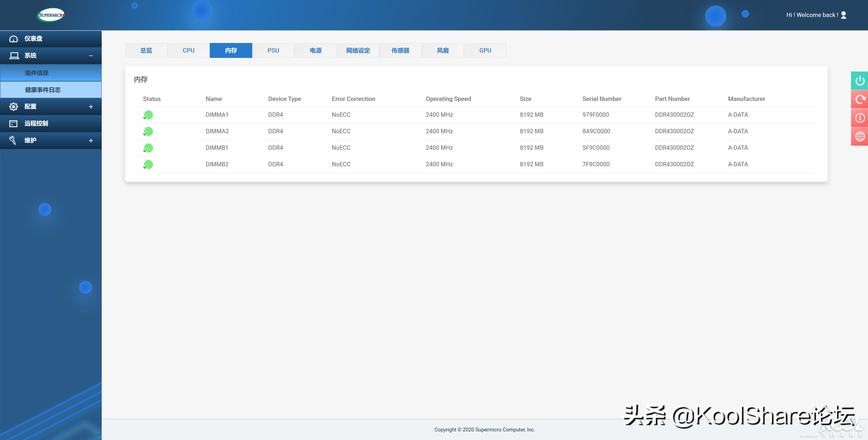
Task: Click the user profile icon
Action: (x=843, y=15)
